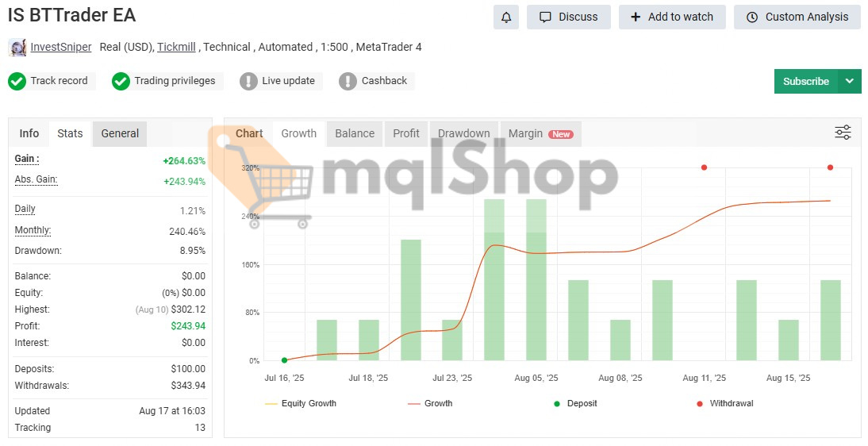Click the $243.94 profit value
The image size is (868, 446).
(x=188, y=326)
